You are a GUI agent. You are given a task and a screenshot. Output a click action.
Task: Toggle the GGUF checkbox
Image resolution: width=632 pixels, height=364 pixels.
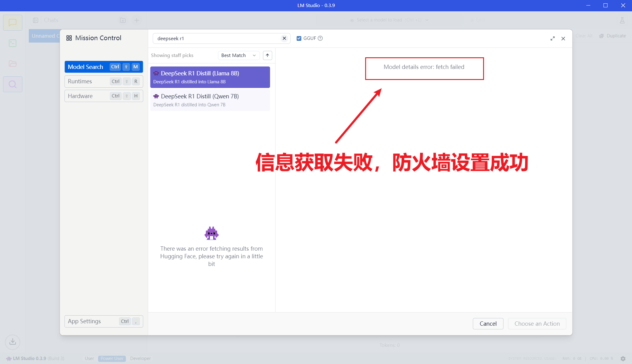[x=299, y=38]
